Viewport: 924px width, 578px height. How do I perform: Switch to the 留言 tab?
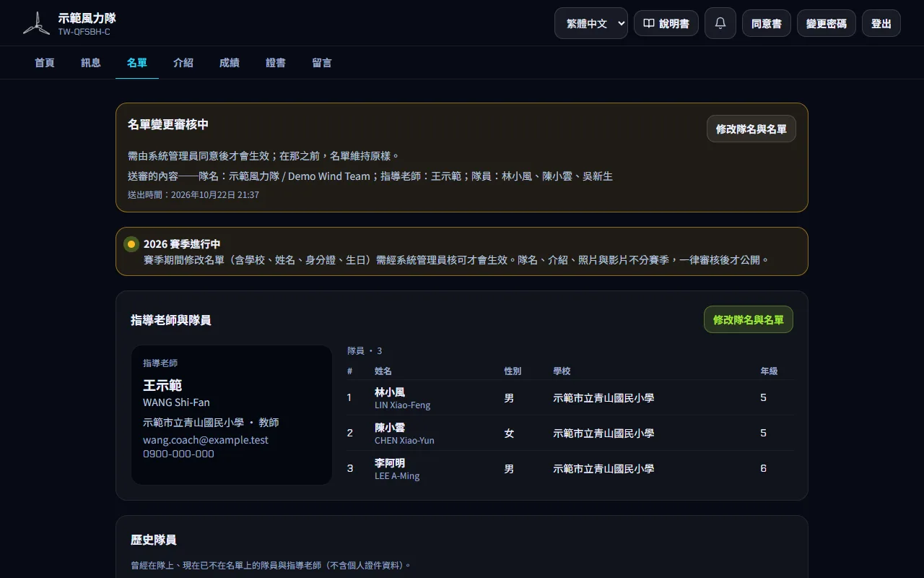pos(322,63)
